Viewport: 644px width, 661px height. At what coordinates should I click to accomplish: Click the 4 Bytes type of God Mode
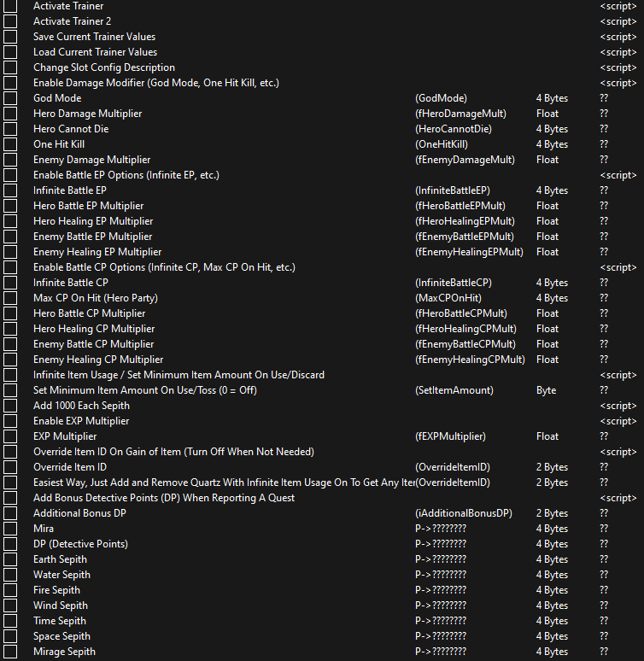click(552, 98)
